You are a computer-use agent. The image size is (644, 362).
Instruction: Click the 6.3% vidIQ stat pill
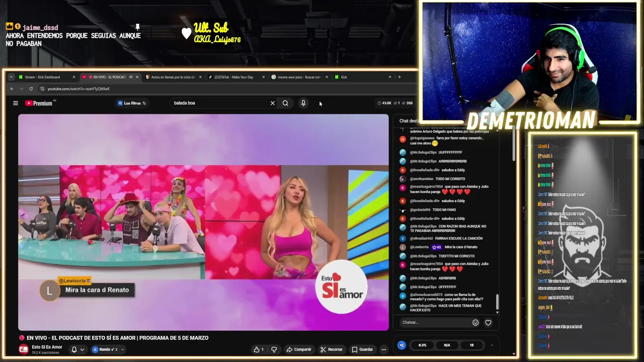click(422, 345)
